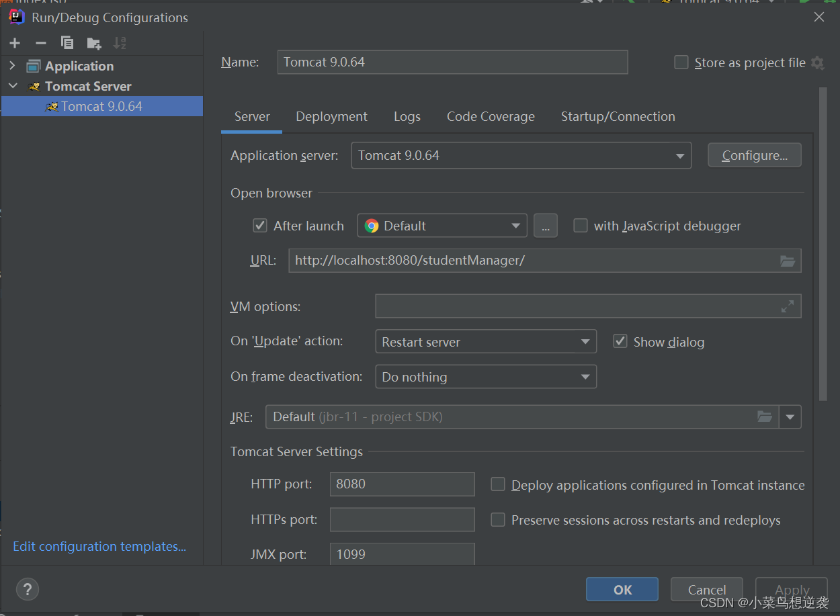Open On 'Update' action dropdown
This screenshot has width=840, height=616.
486,342
